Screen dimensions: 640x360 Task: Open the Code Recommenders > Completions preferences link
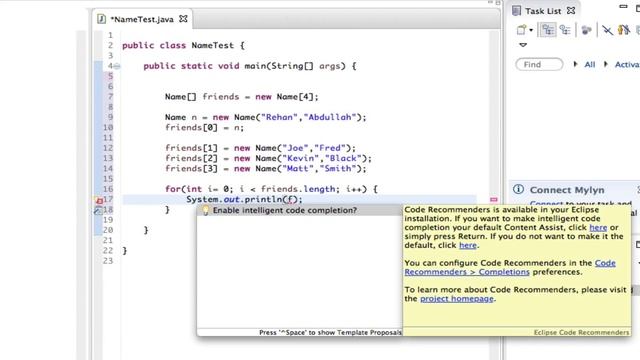click(x=467, y=272)
